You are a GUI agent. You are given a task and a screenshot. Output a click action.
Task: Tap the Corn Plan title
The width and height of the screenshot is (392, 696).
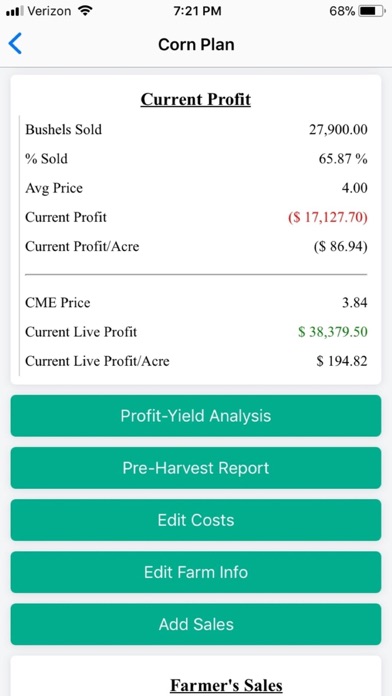(x=196, y=44)
